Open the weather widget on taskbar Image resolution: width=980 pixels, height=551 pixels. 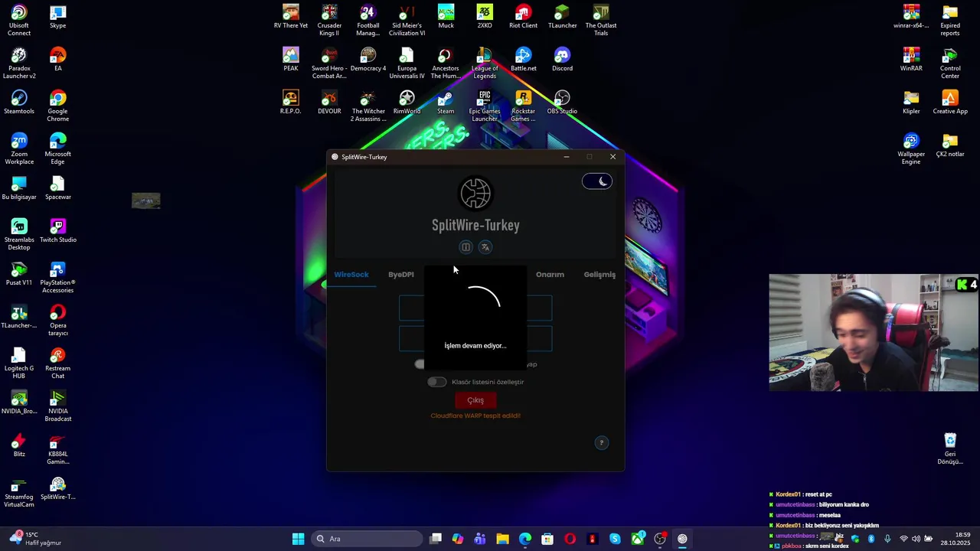[37, 539]
